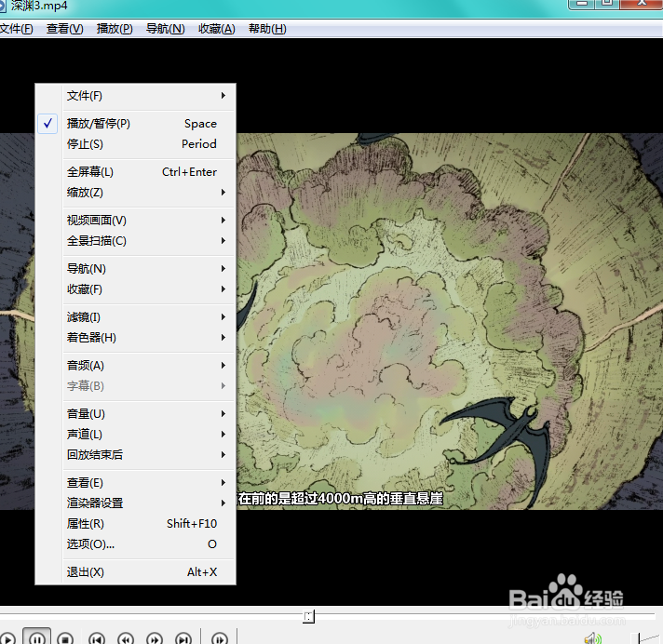This screenshot has width=663, height=644.
Task: Expand the 渲染器设置 submenu
Action: [x=135, y=503]
